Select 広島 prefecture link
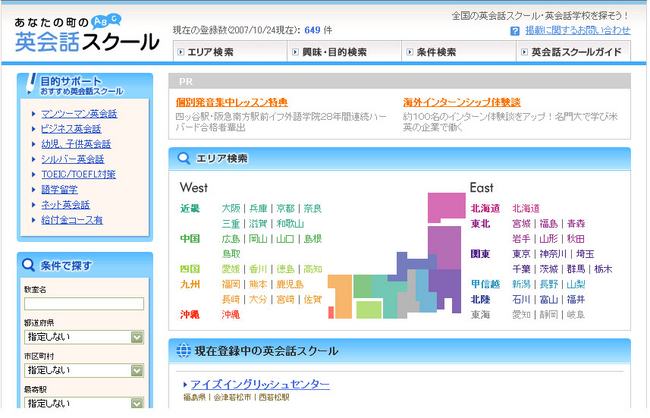The width and height of the screenshot is (650, 418). (x=231, y=239)
